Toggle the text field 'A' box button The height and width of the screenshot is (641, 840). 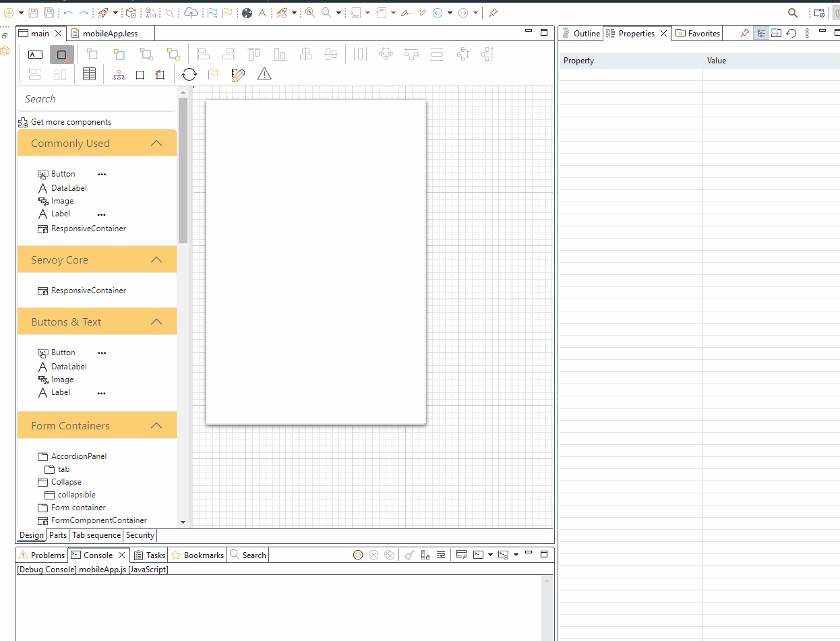(x=36, y=55)
